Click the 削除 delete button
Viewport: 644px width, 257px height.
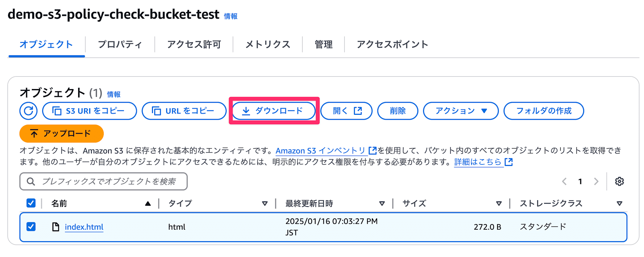[398, 111]
